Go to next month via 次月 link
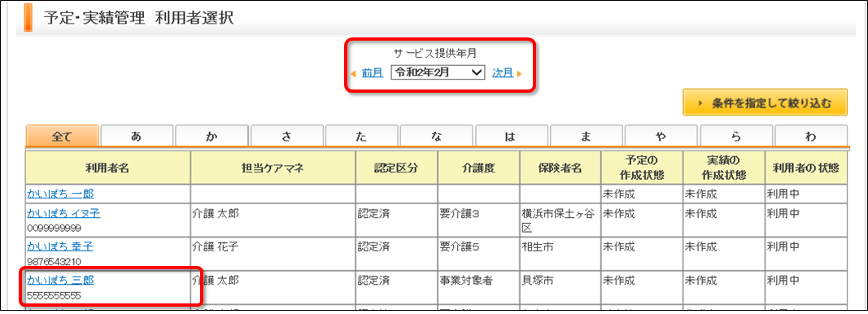This screenshot has width=868, height=314. pyautogui.click(x=502, y=72)
